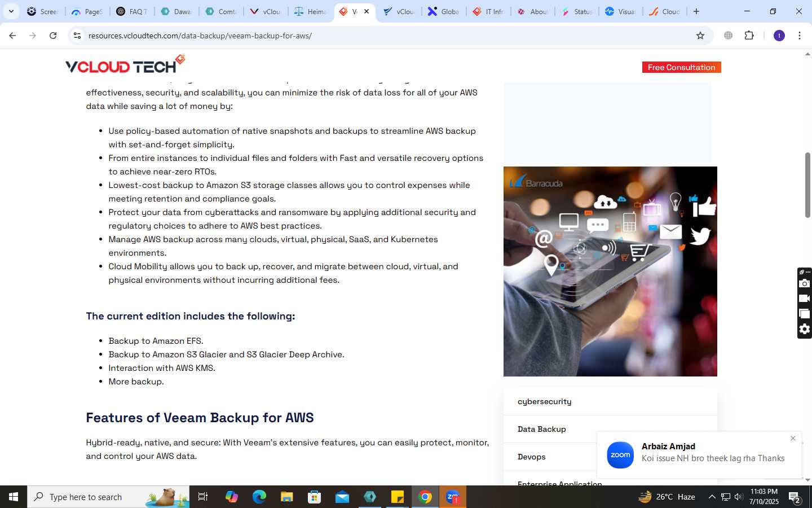Click 'The current edition includes the following:' heading
Image resolution: width=812 pixels, height=508 pixels.
191,316
